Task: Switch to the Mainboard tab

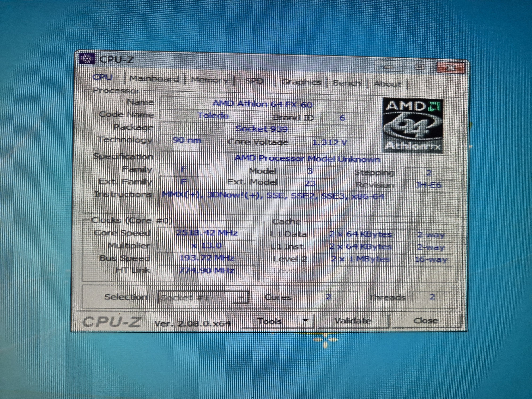Action: [154, 79]
